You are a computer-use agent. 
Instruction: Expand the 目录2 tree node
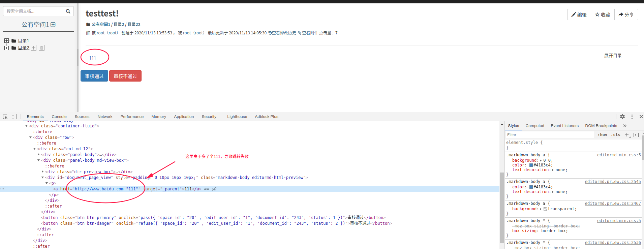(6, 48)
